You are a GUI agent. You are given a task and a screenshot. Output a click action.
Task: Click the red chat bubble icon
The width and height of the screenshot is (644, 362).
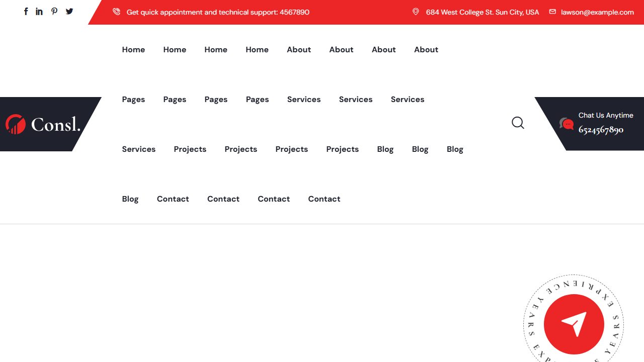pyautogui.click(x=567, y=124)
